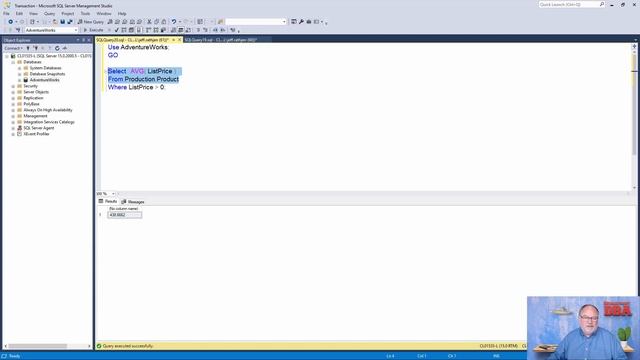Click the Execute button
The image size is (640, 360).
[93, 30]
